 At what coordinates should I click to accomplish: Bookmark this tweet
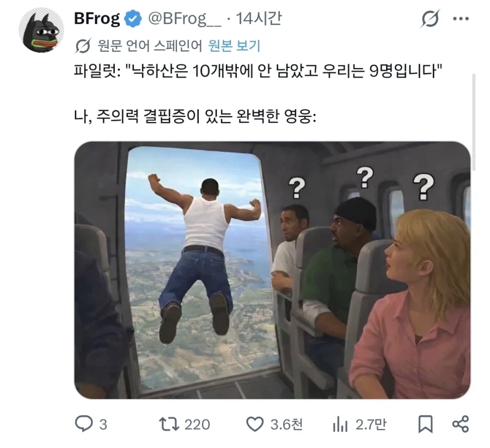click(425, 424)
